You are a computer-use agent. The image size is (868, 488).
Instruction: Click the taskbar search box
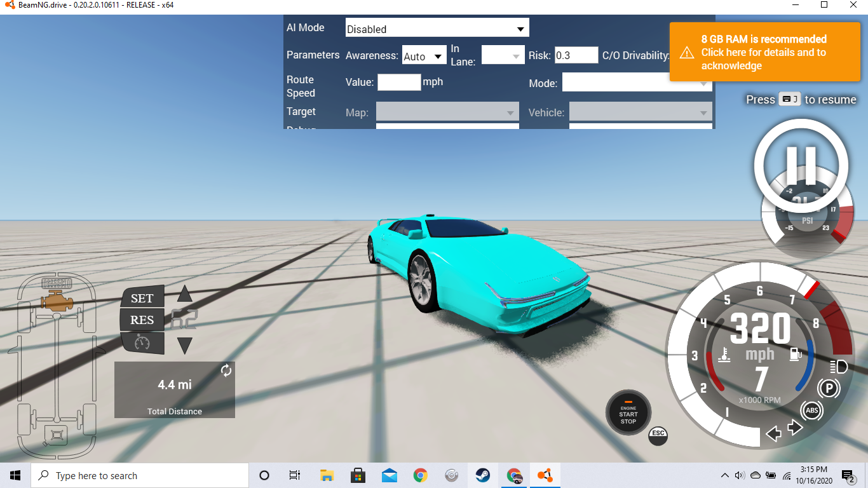pyautogui.click(x=139, y=475)
